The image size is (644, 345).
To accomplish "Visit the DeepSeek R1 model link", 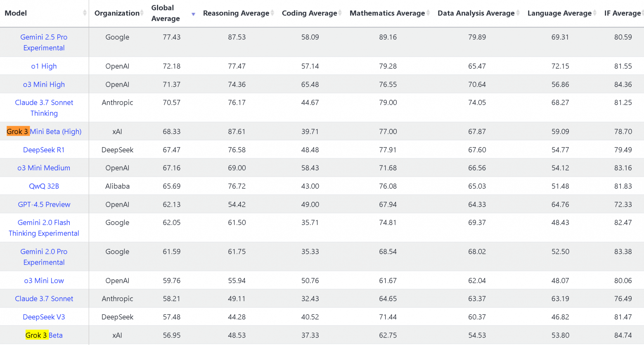I will [44, 150].
